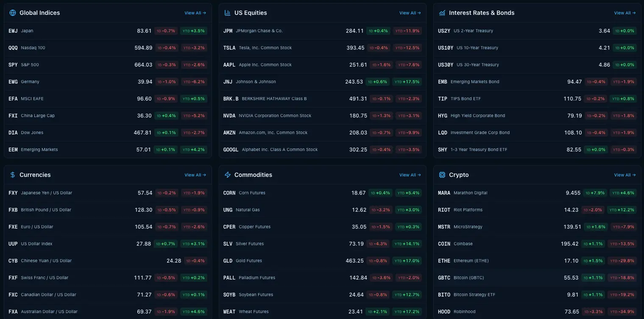Click the TSLA ticker
Screen dimensions: 644x319
click(x=229, y=48)
